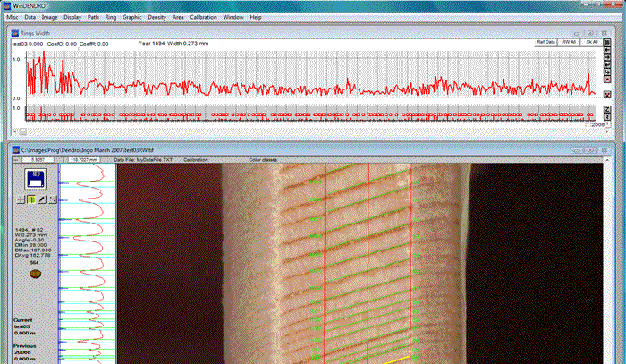The width and height of the screenshot is (626, 364).
Task: Click the density profile curve panel
Action: click(87, 264)
